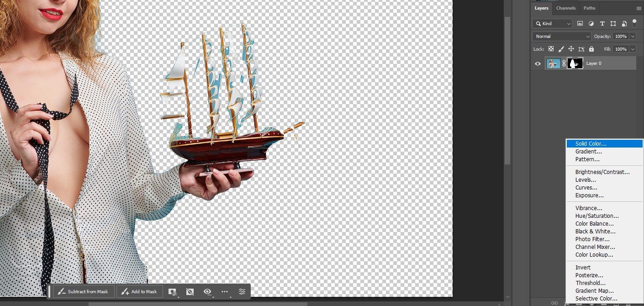Lock image pixels with brush icon
Screen dimensions: 644x306
pyautogui.click(x=561, y=49)
